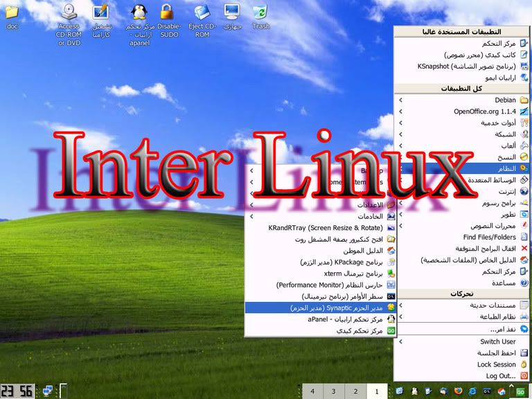
Task: Open the إنترنت internet menu
Action: click(x=462, y=191)
